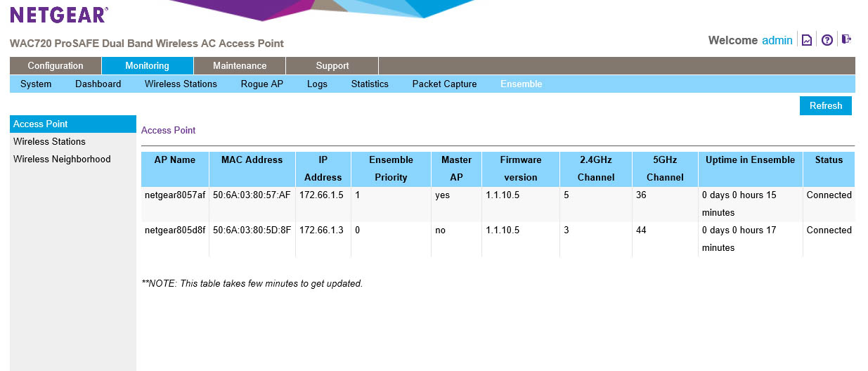The image size is (868, 371).
Task: Select the Monitoring tab
Action: coord(147,65)
